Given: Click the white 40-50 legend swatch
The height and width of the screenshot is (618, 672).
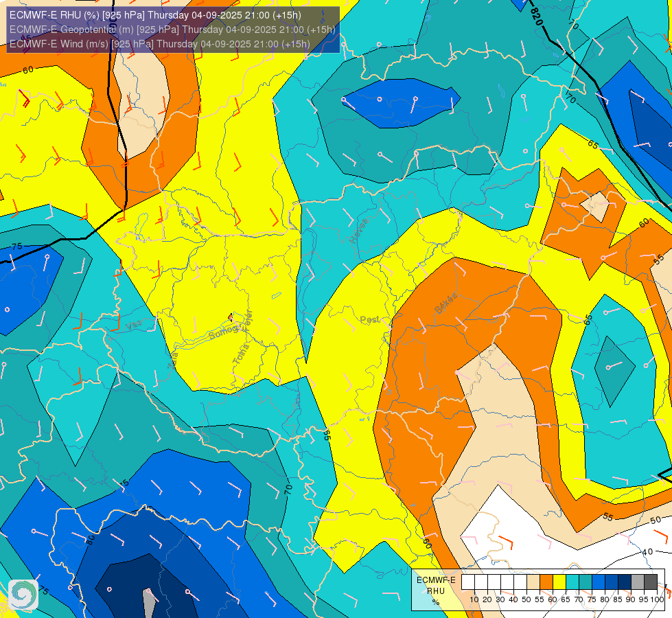Looking at the screenshot, I should (520, 582).
